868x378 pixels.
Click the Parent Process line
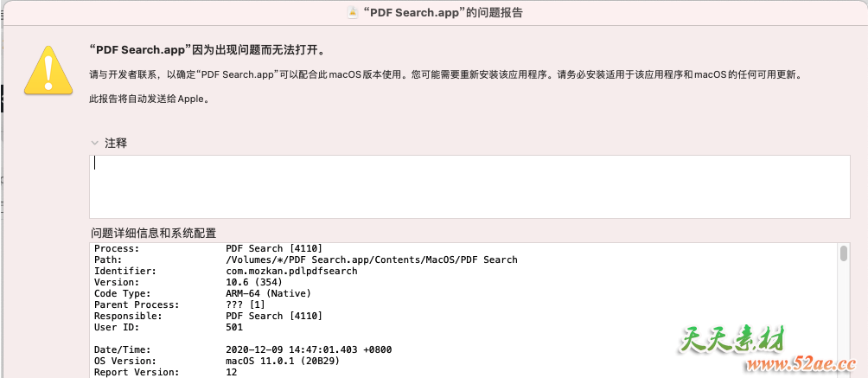244,304
